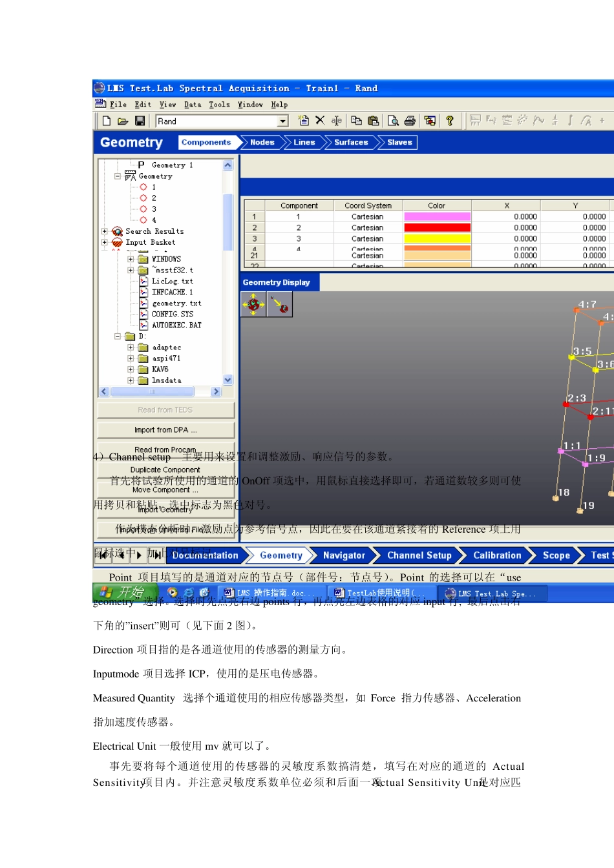The width and height of the screenshot is (614, 868).
Task: Go to the Channel Setup worksheet
Action: pyautogui.click(x=419, y=555)
